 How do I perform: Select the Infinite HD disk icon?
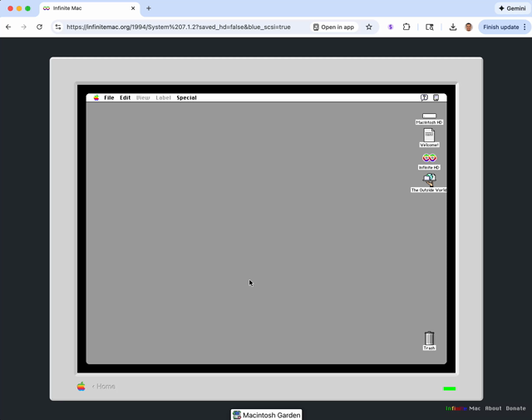click(429, 158)
